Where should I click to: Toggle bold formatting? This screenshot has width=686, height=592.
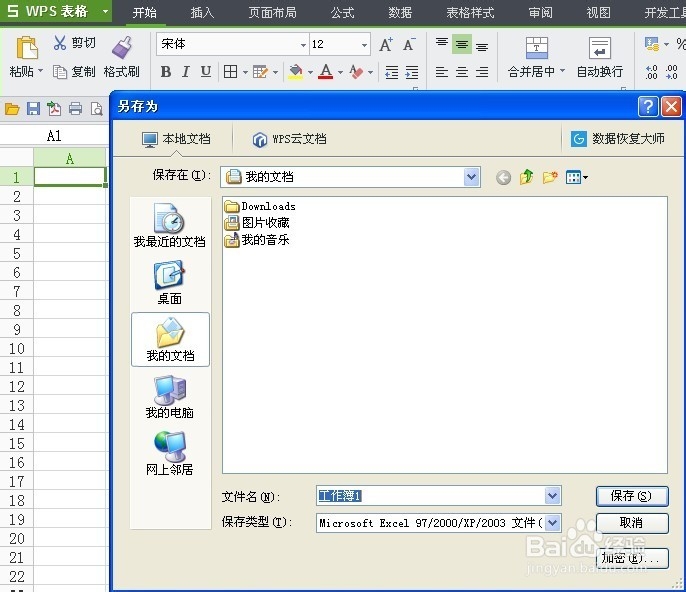pyautogui.click(x=166, y=71)
